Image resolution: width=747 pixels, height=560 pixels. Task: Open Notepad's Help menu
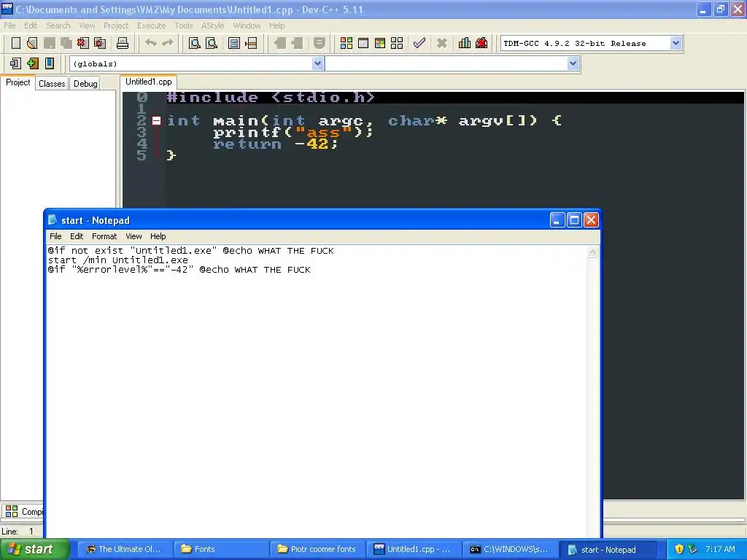point(158,236)
